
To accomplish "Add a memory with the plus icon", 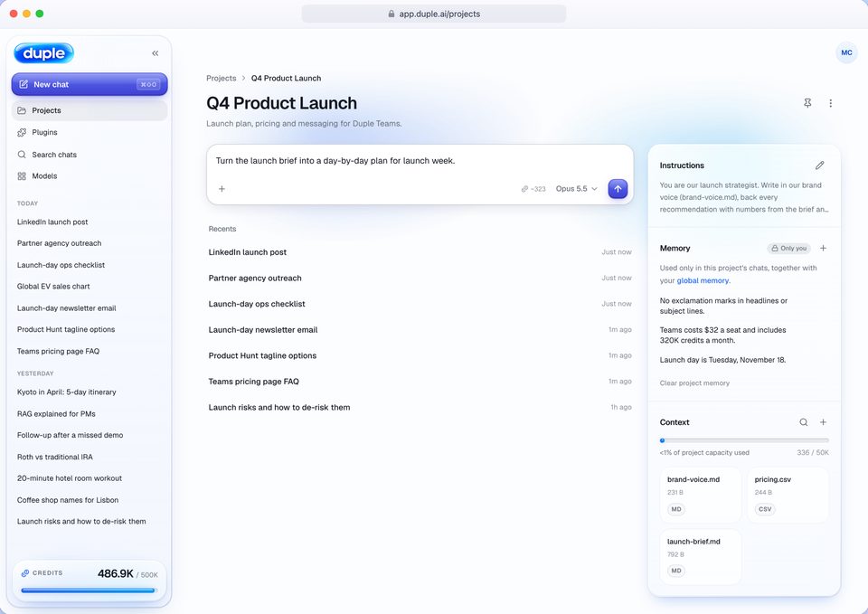I will click(823, 248).
